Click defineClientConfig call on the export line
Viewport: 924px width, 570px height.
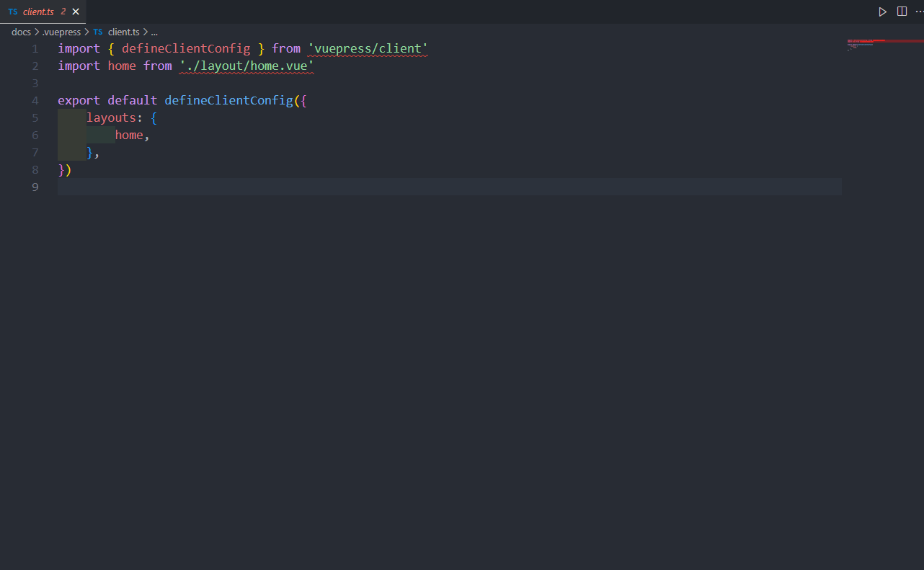[229, 100]
